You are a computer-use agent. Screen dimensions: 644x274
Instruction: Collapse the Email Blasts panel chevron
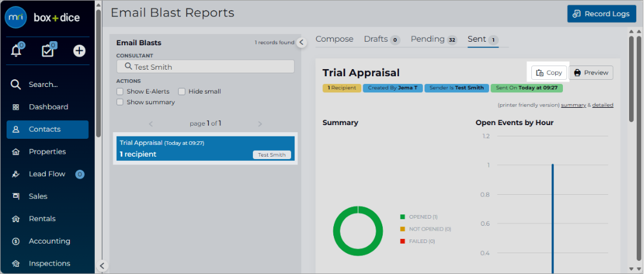pyautogui.click(x=302, y=42)
